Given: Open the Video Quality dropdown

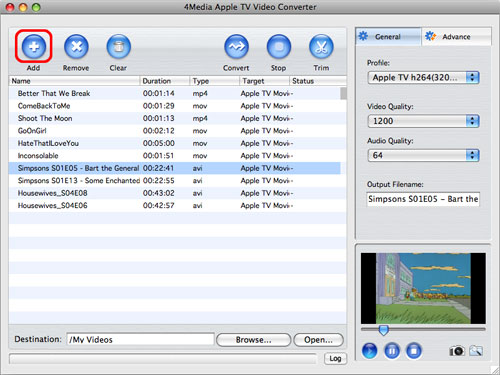Looking at the screenshot, I should (x=424, y=121).
